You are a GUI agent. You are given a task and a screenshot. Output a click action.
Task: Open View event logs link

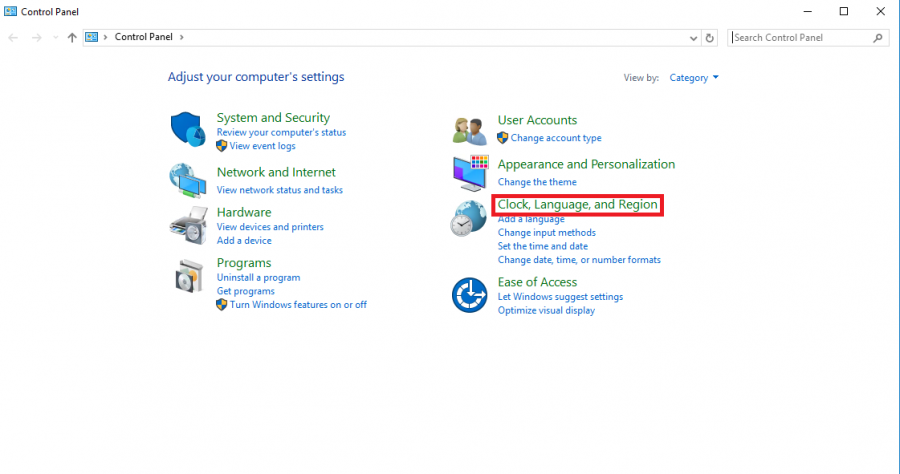262,146
